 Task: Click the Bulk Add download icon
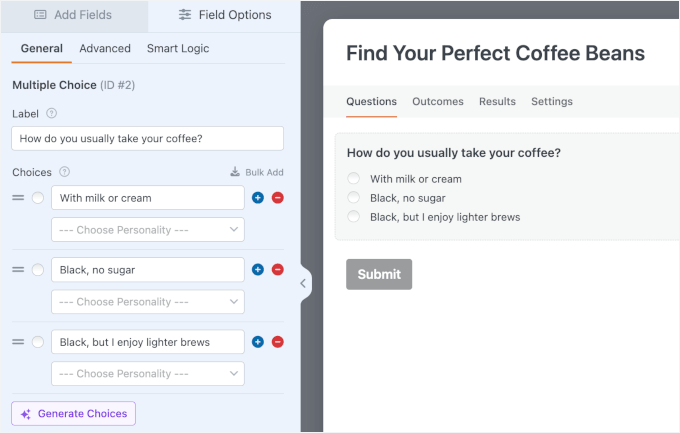(x=235, y=172)
